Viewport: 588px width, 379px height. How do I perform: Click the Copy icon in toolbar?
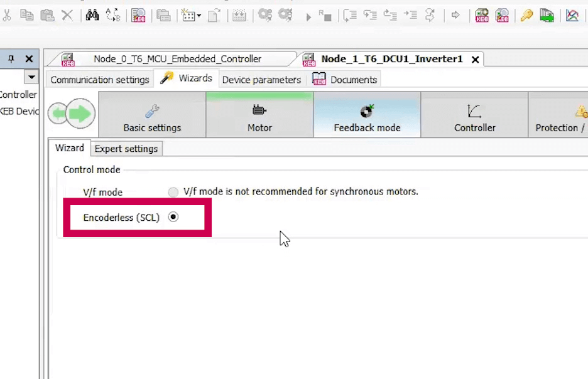pos(26,15)
